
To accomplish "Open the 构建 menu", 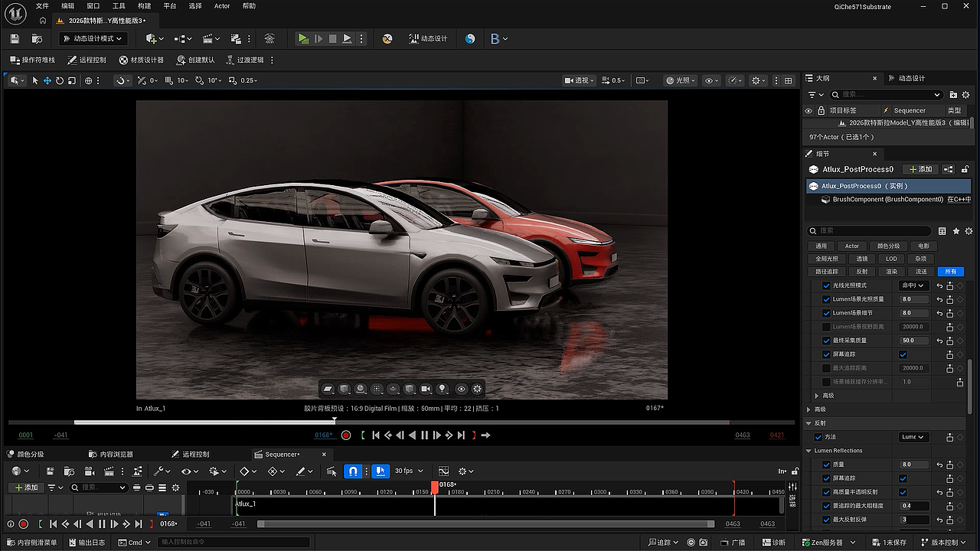I will click(144, 6).
